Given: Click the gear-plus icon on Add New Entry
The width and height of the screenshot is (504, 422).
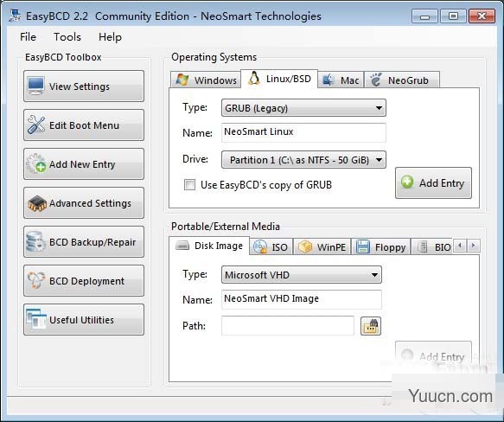Looking at the screenshot, I should pyautogui.click(x=36, y=163).
